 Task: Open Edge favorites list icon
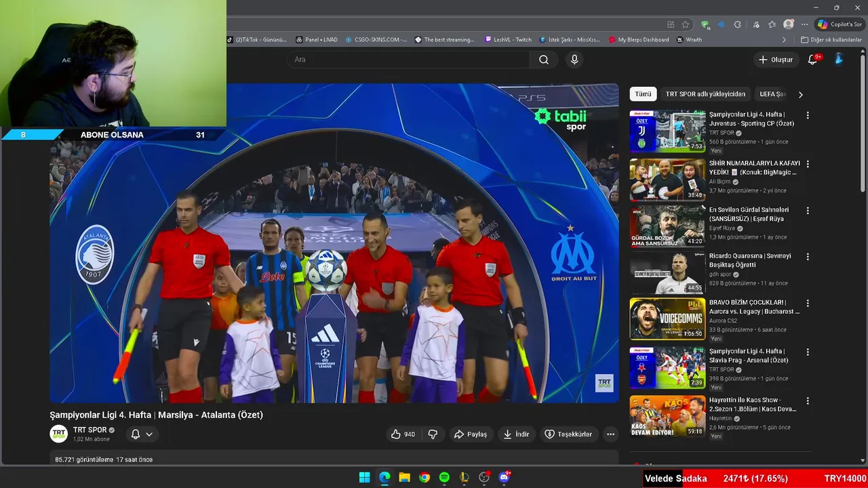[772, 24]
